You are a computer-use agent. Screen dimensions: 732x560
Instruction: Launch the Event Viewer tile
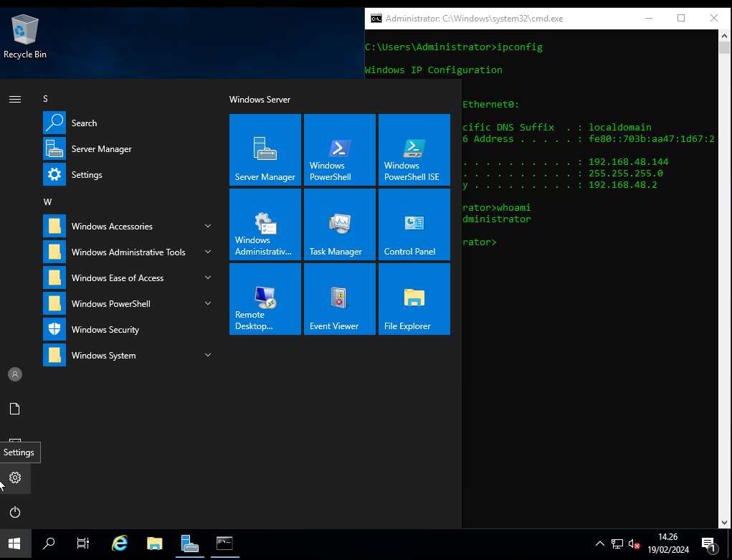click(x=339, y=299)
